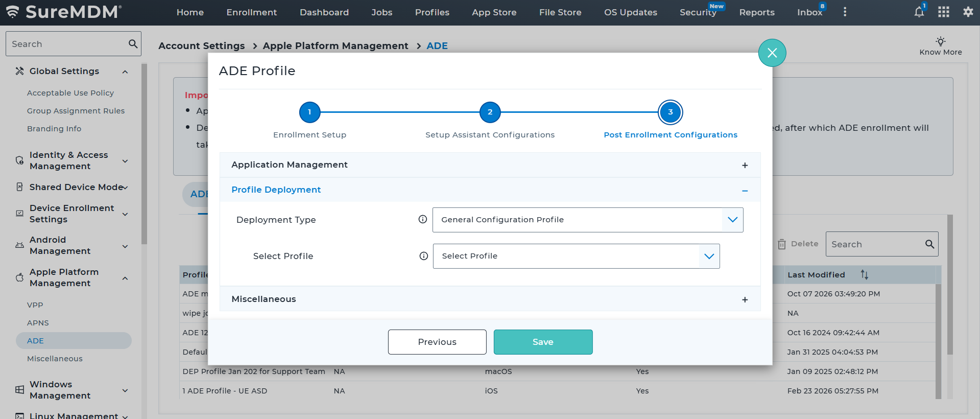Click the SureMDM logo
This screenshot has width=980, height=419.
click(x=64, y=12)
